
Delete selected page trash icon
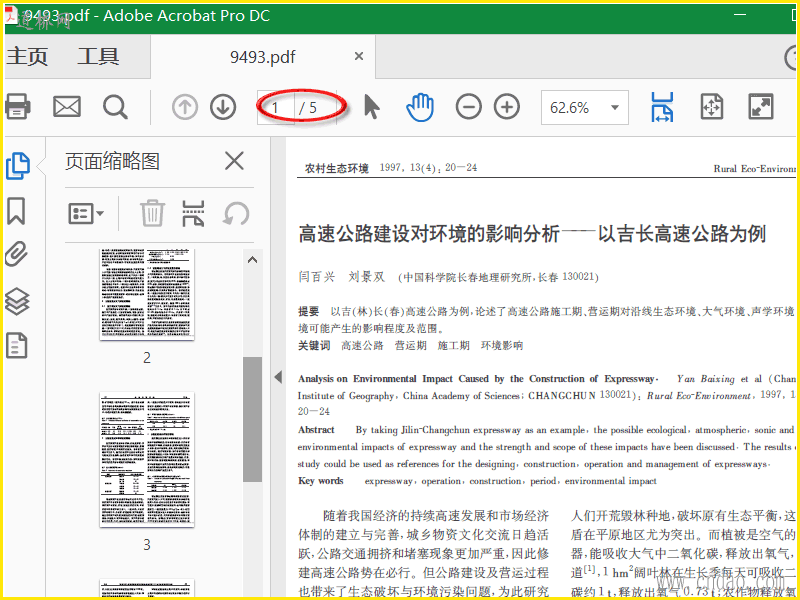coord(152,213)
